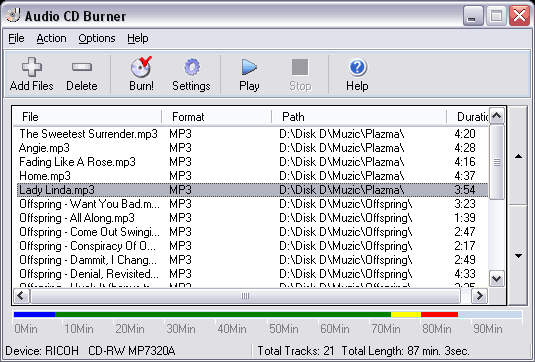Minimize the Audio CD Burner window
The height and width of the screenshot is (362, 535).
click(x=473, y=16)
